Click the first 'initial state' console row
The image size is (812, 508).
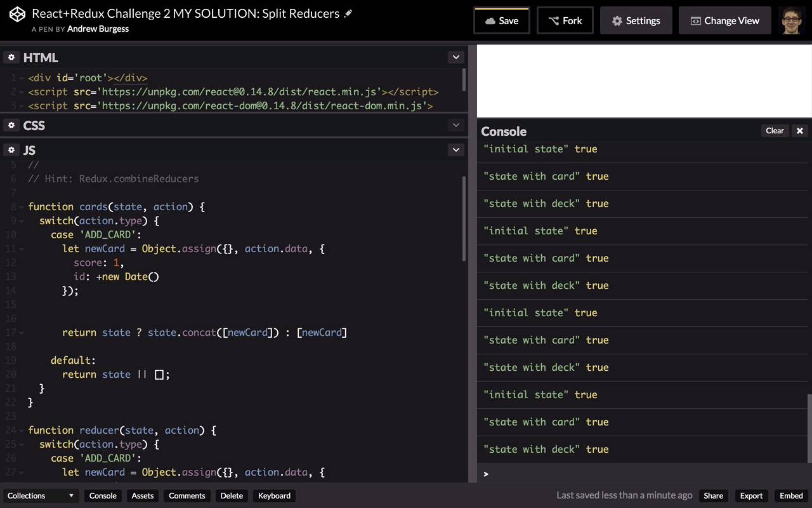click(641, 149)
